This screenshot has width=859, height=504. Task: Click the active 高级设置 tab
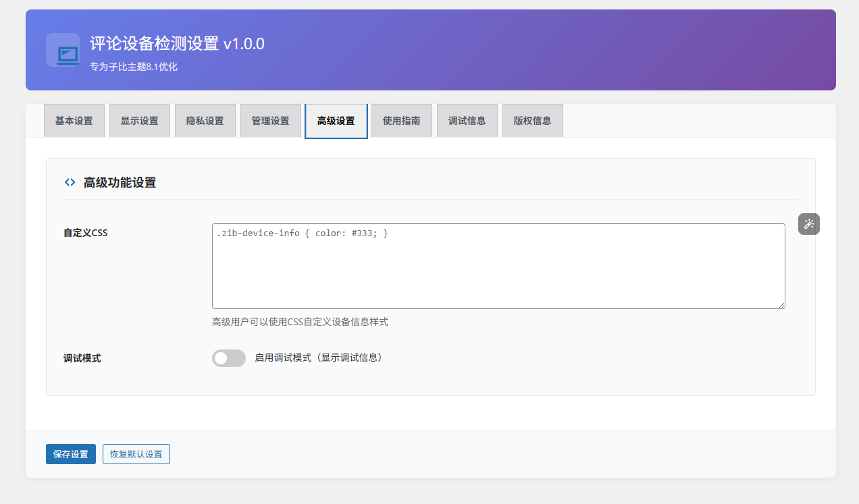(x=336, y=121)
